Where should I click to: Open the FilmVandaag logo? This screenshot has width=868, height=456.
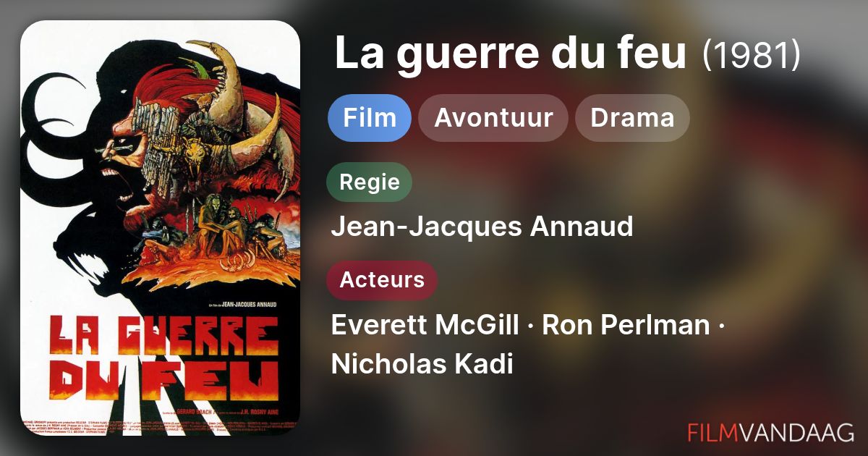(x=770, y=432)
